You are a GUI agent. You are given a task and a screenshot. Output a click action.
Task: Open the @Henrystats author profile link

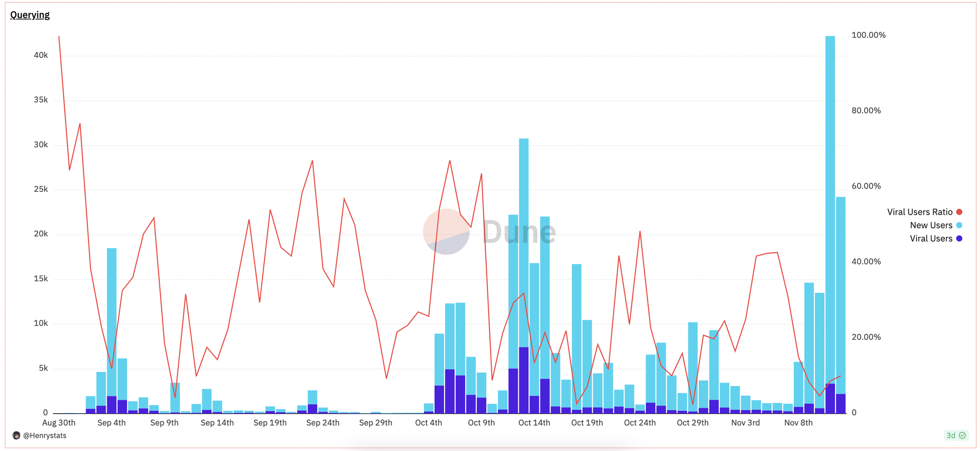(45, 436)
